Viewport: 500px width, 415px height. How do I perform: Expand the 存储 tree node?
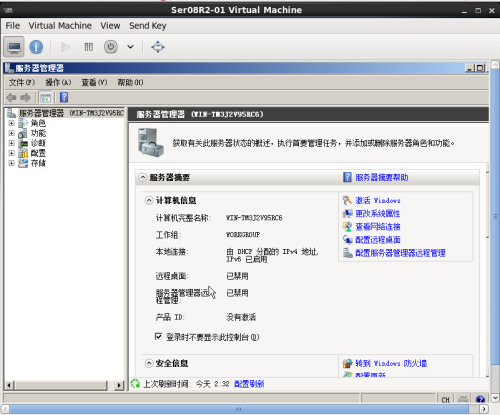(12, 163)
